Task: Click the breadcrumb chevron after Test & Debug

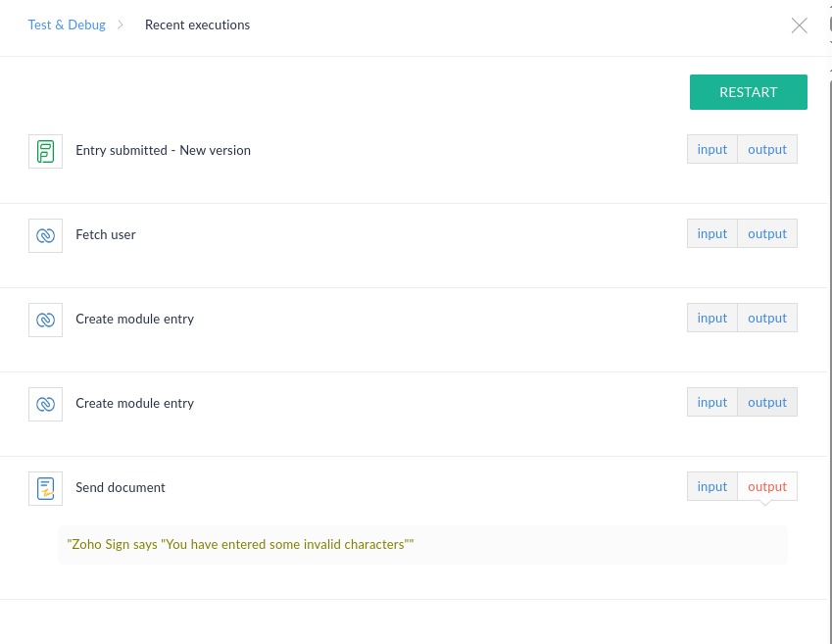Action: pos(121,25)
